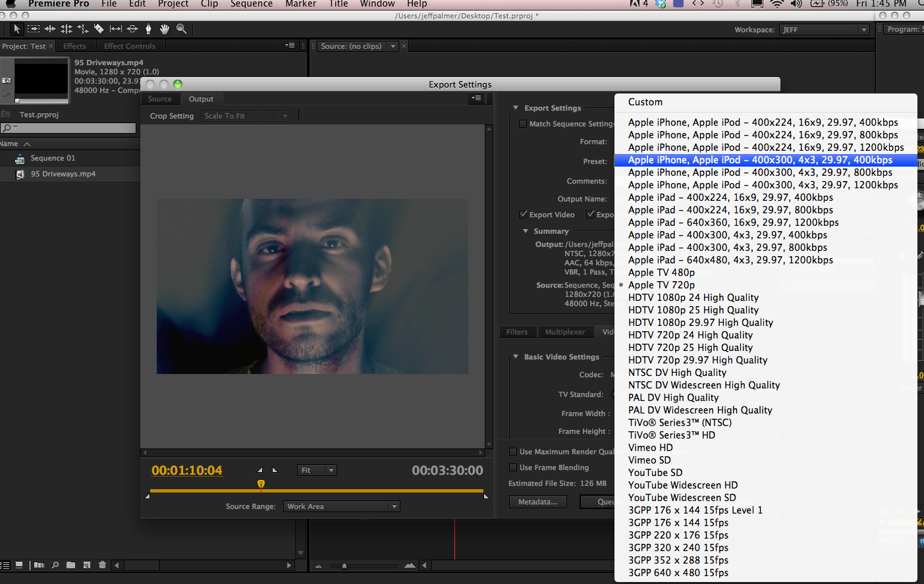The height and width of the screenshot is (584, 924).
Task: Click the Wi-Fi status icon
Action: tap(777, 4)
